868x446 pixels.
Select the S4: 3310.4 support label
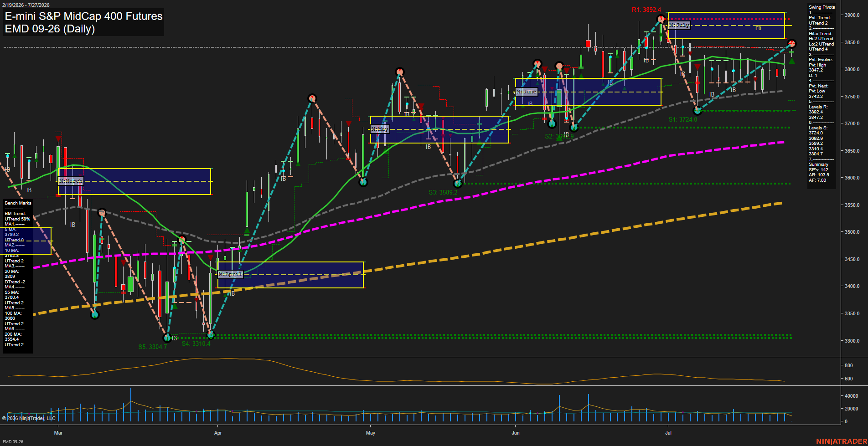point(196,343)
